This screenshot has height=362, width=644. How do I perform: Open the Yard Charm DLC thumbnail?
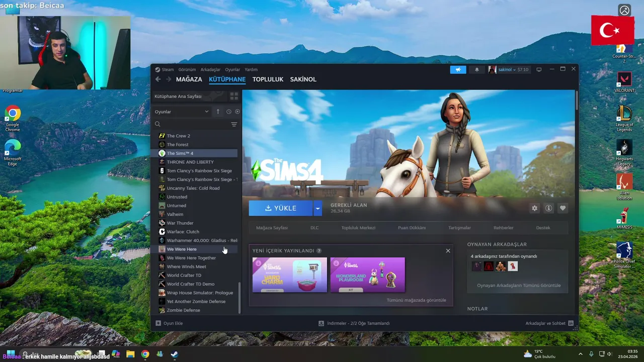[x=290, y=275]
